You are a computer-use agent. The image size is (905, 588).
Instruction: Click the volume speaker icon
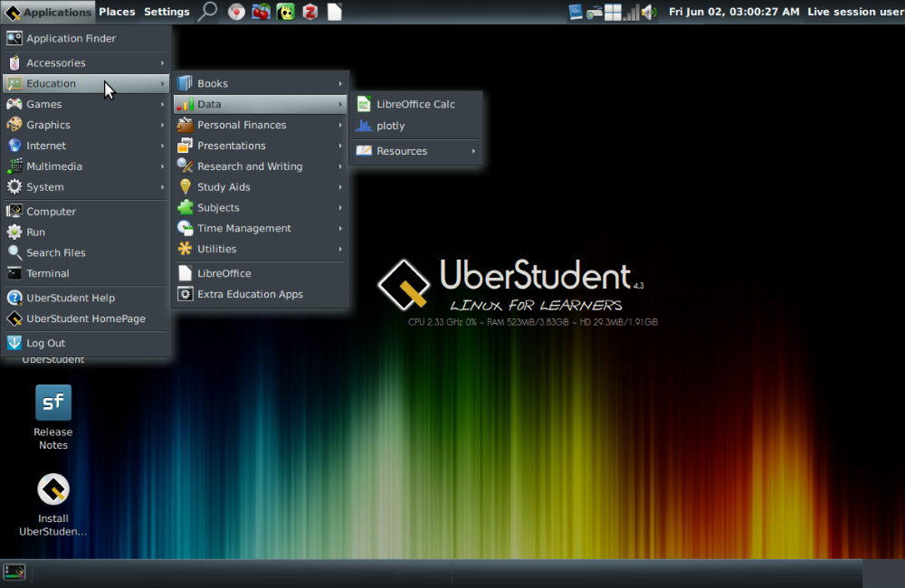point(649,12)
